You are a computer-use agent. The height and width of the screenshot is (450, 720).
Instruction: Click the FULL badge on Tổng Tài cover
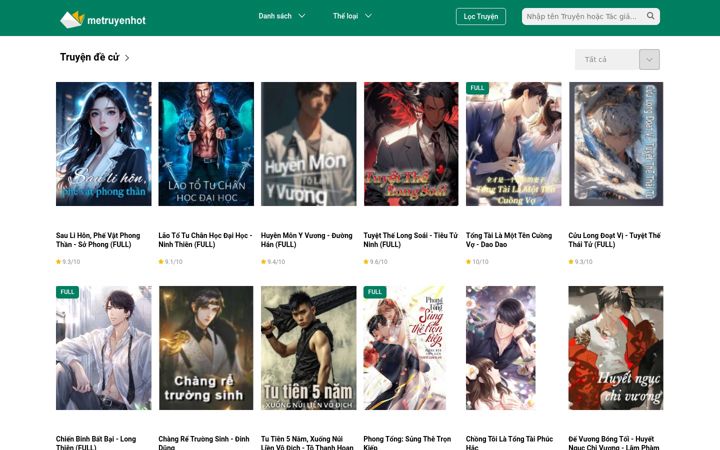[x=477, y=88]
